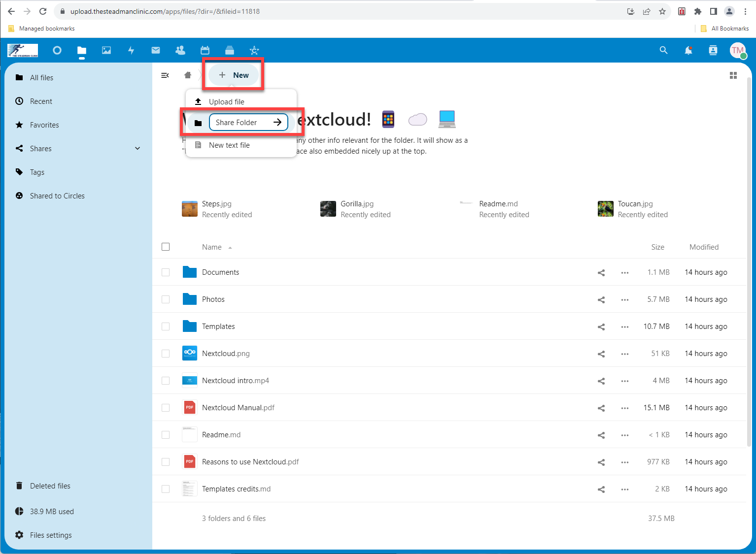
Task: Open the notifications bell
Action: (688, 50)
